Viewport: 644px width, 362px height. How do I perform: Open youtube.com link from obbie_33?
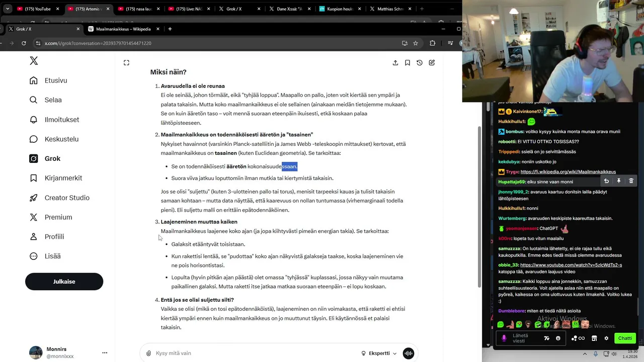pos(571,265)
